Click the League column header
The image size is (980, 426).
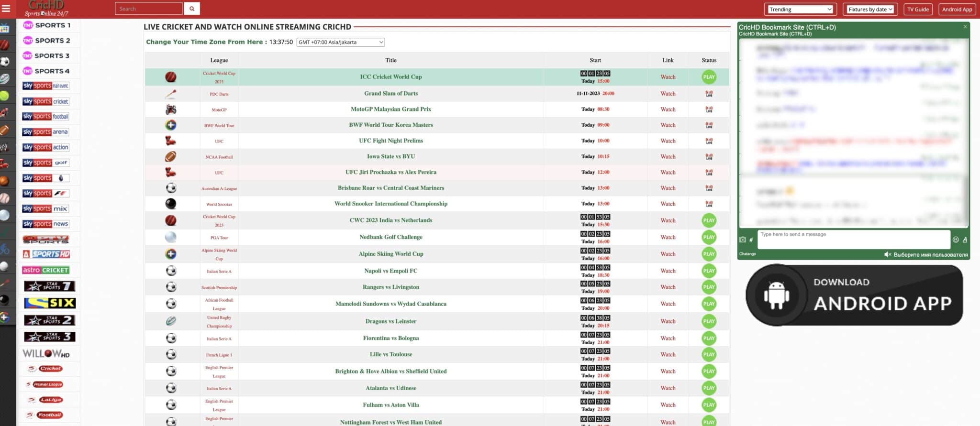tap(219, 60)
